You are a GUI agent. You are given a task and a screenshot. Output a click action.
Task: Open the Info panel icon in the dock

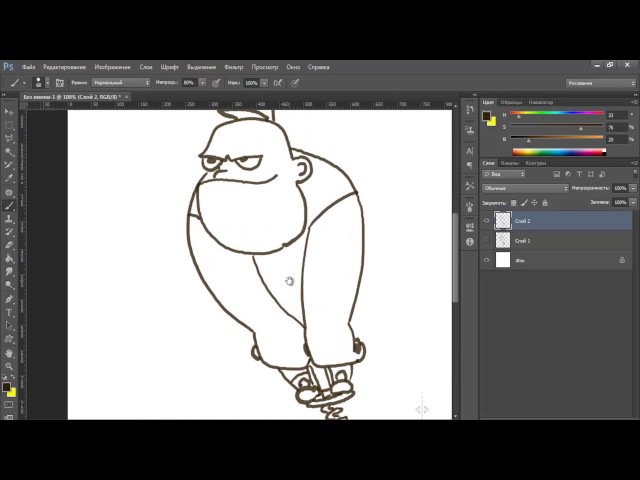[x=470, y=242]
